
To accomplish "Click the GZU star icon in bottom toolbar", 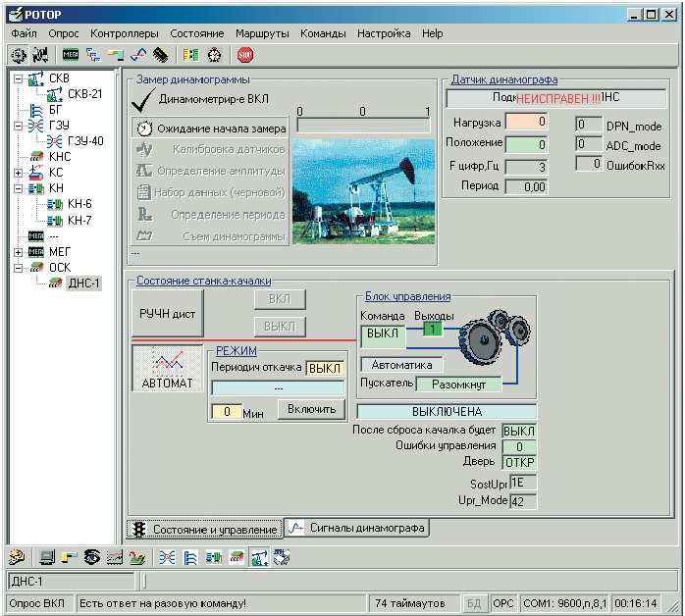I will click(x=167, y=557).
